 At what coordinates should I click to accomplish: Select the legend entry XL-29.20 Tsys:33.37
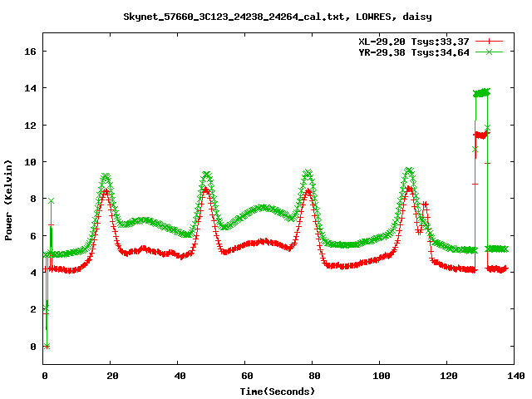(x=414, y=42)
